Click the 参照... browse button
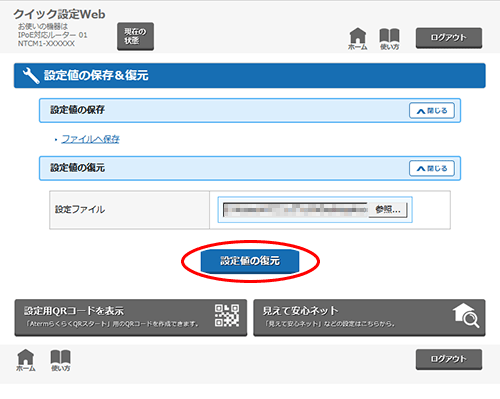Image resolution: width=500 pixels, height=399 pixels. pos(388,210)
